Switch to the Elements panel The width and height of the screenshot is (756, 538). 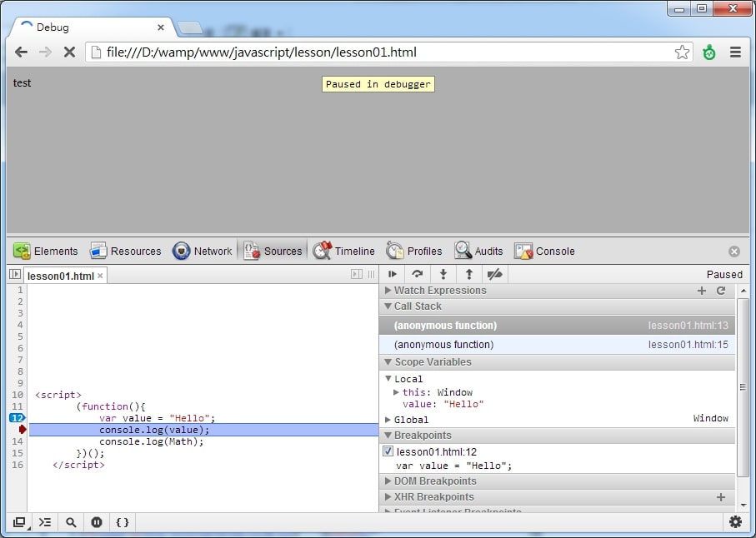pyautogui.click(x=45, y=251)
